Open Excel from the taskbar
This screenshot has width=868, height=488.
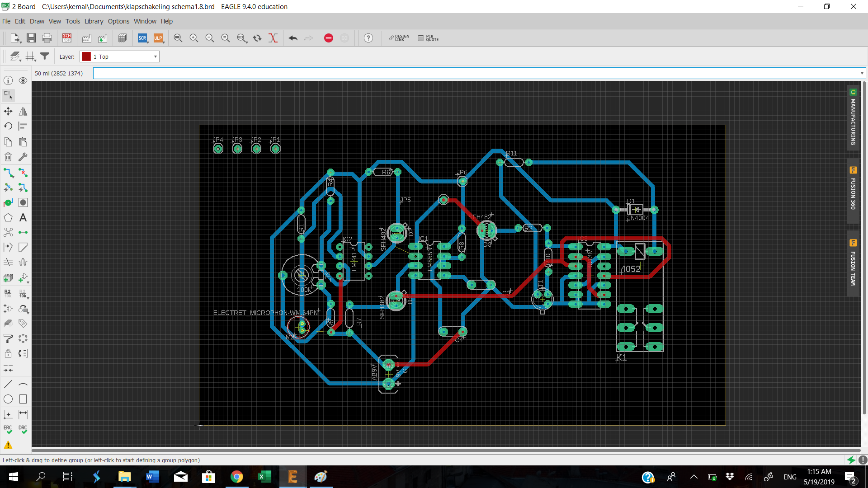pos(264,477)
